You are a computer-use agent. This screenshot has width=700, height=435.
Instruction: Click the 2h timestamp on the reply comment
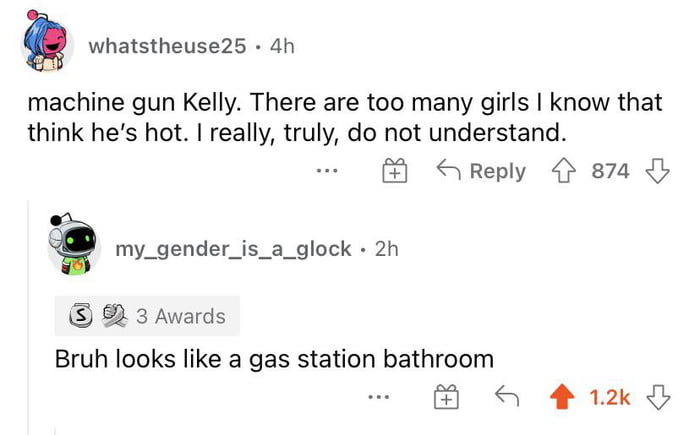click(x=386, y=248)
